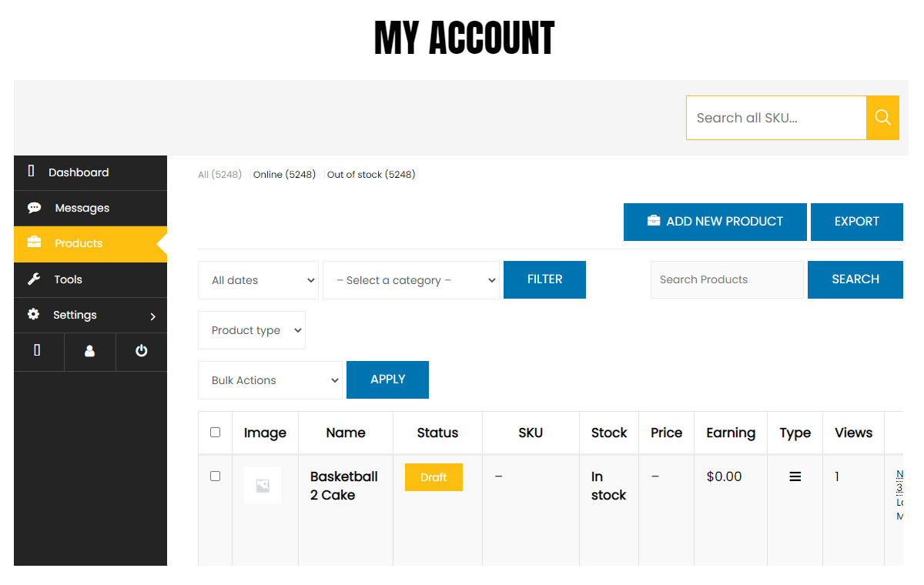Open the All dates dropdown

coord(258,280)
